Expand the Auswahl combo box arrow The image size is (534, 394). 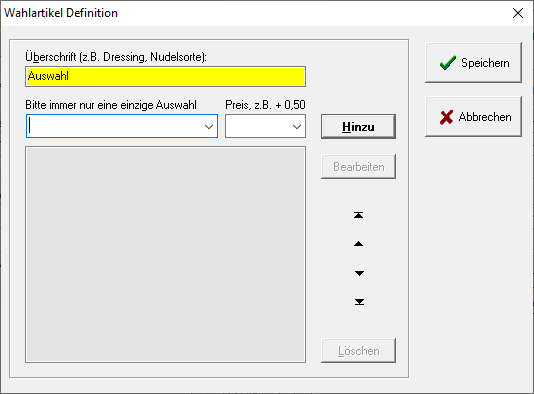(x=209, y=127)
